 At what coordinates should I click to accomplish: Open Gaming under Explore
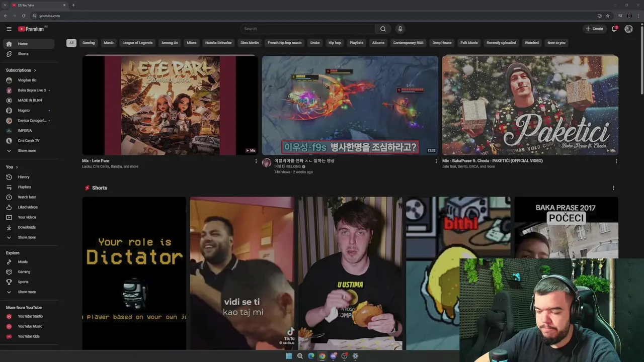click(x=29, y=272)
